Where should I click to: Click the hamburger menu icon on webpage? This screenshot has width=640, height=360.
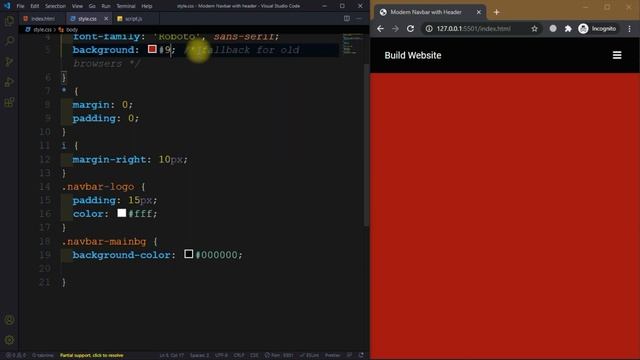pyautogui.click(x=617, y=55)
